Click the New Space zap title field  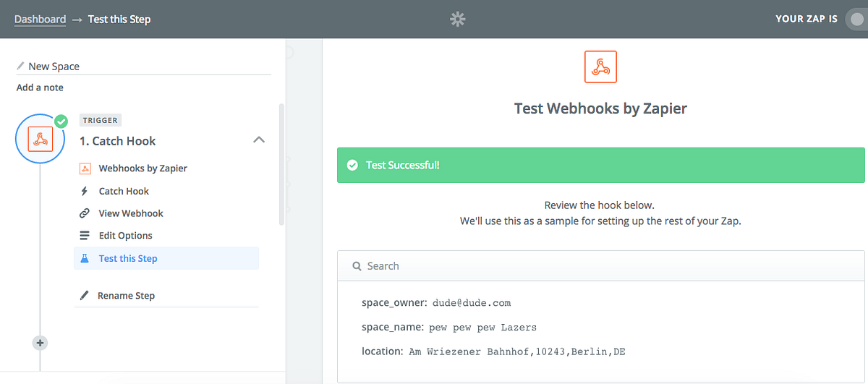(x=143, y=66)
